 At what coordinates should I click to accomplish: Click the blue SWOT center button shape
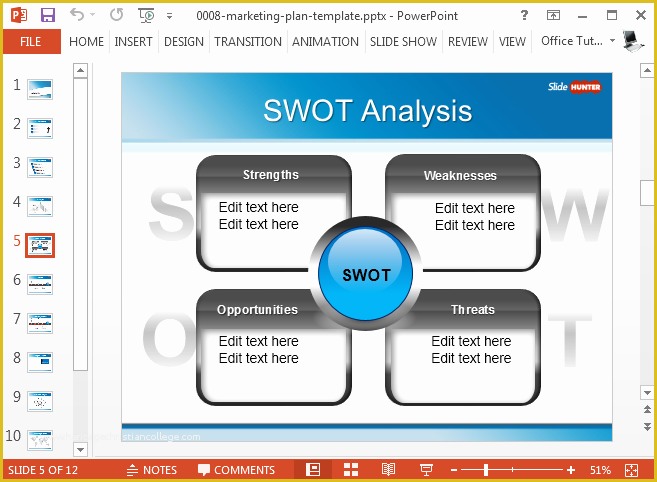[366, 274]
